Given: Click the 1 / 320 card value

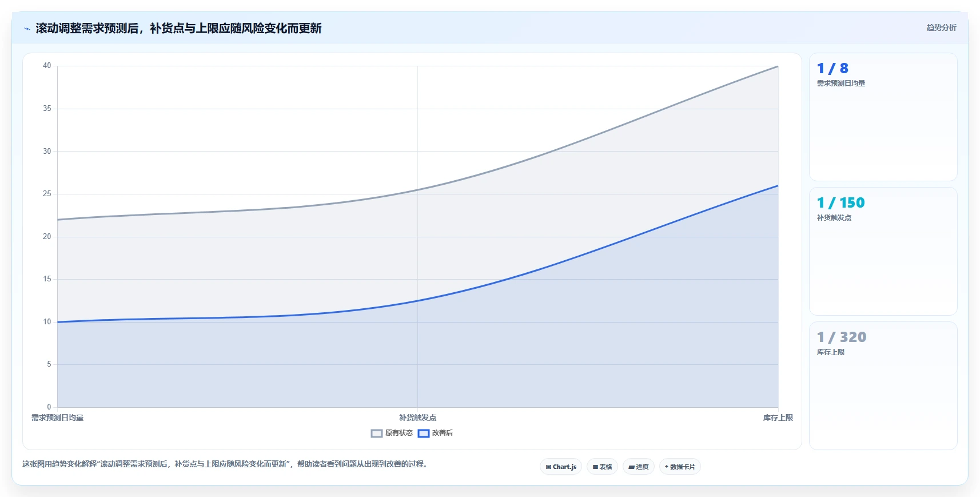Looking at the screenshot, I should [842, 337].
